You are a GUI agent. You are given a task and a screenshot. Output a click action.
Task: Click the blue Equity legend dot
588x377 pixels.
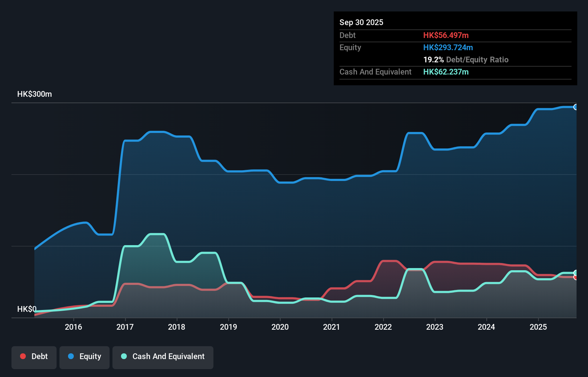point(71,356)
